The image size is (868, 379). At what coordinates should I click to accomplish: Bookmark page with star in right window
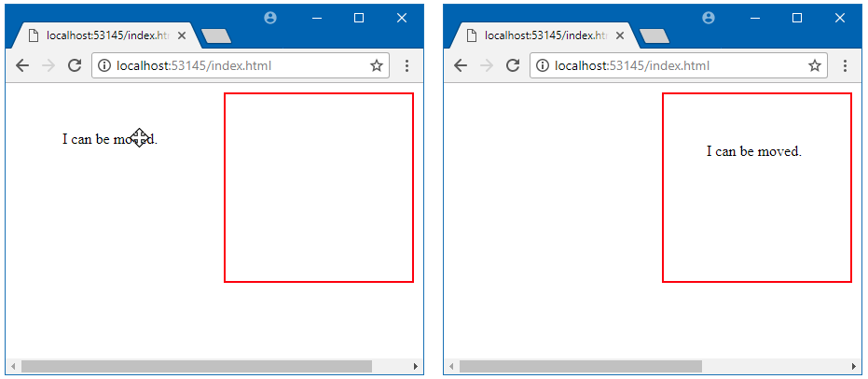coord(815,66)
